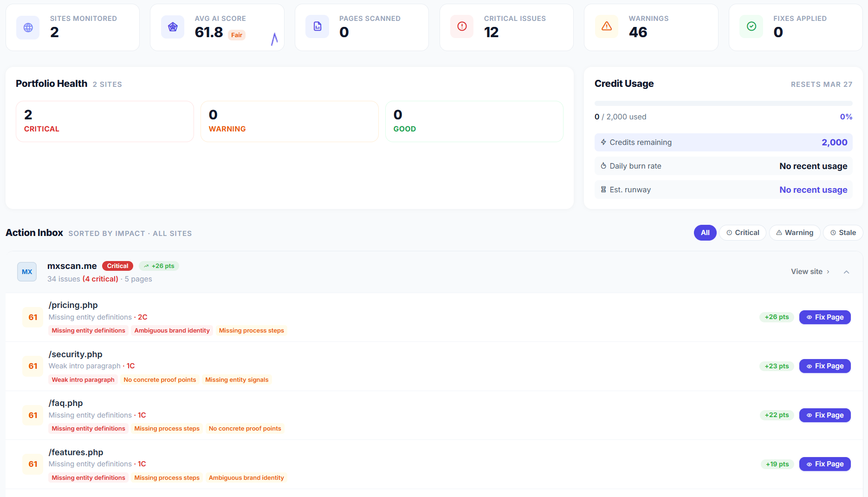Collapse the mxscan.me issue list
Viewport: 868px width, 497px height.
(x=847, y=272)
